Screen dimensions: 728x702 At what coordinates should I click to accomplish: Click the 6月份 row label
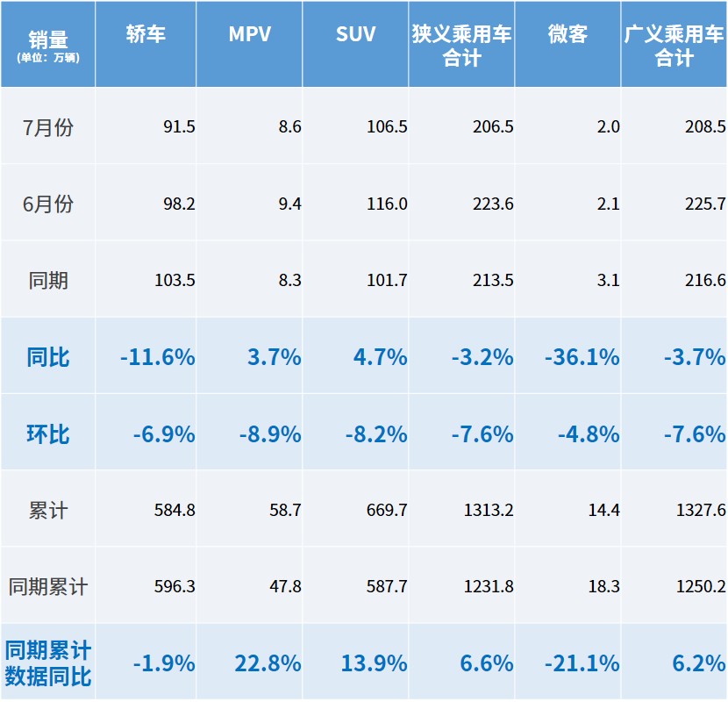coord(48,204)
